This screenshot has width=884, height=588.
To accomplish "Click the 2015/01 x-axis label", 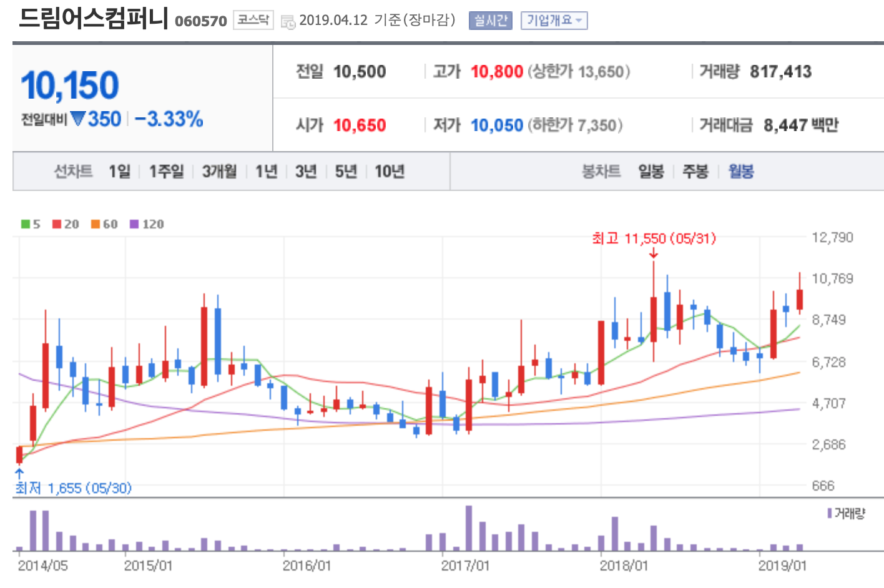I will tap(148, 566).
